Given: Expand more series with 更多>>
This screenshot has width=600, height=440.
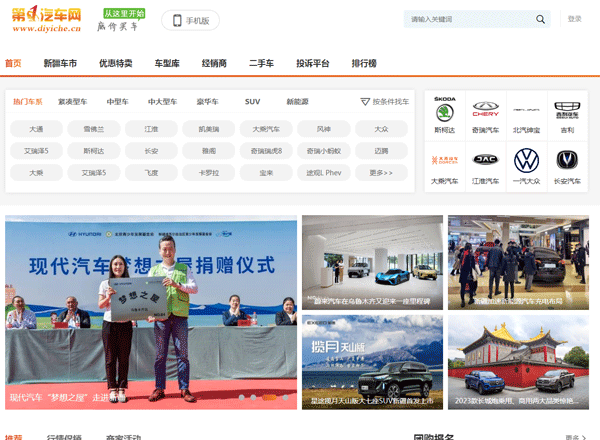Looking at the screenshot, I should point(382,173).
